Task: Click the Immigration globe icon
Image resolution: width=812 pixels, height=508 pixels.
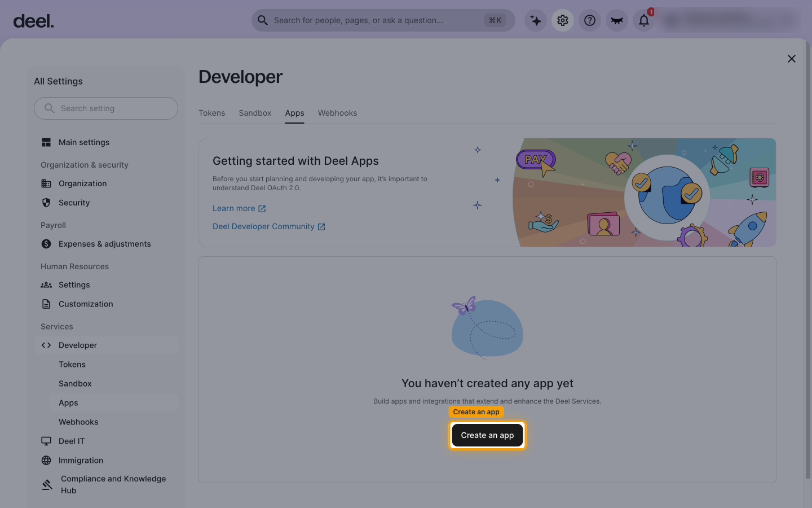Action: (46, 461)
